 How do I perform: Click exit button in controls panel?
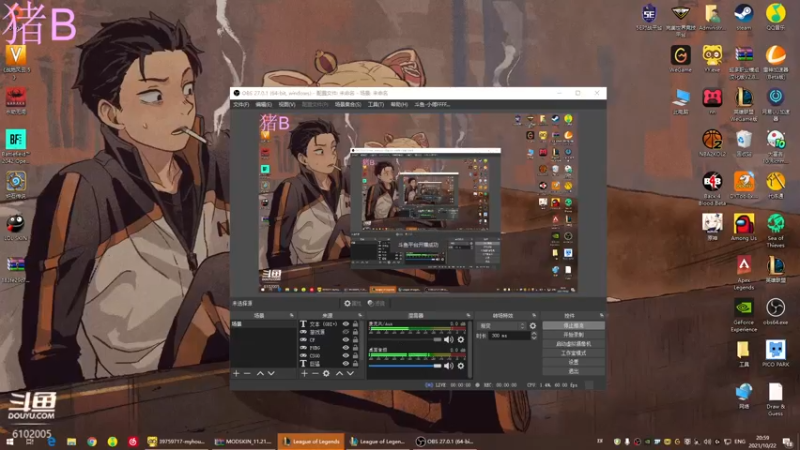coord(573,371)
